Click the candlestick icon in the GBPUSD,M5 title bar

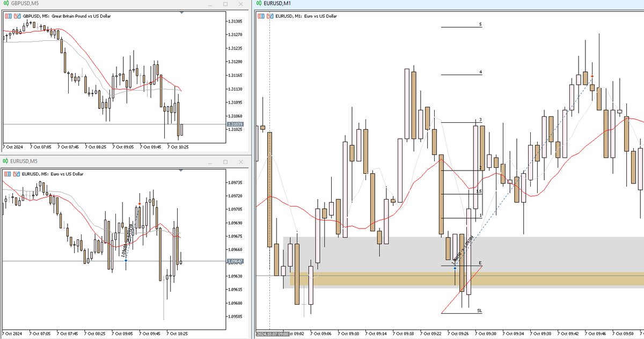click(x=6, y=4)
